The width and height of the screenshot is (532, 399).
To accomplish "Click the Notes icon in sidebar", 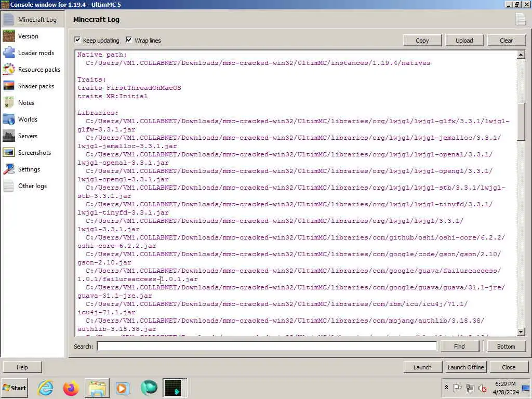I will coord(8,103).
